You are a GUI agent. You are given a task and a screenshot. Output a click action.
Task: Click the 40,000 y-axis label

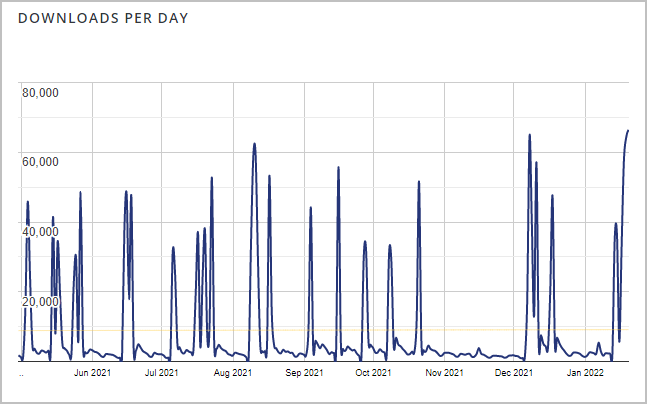40,232
